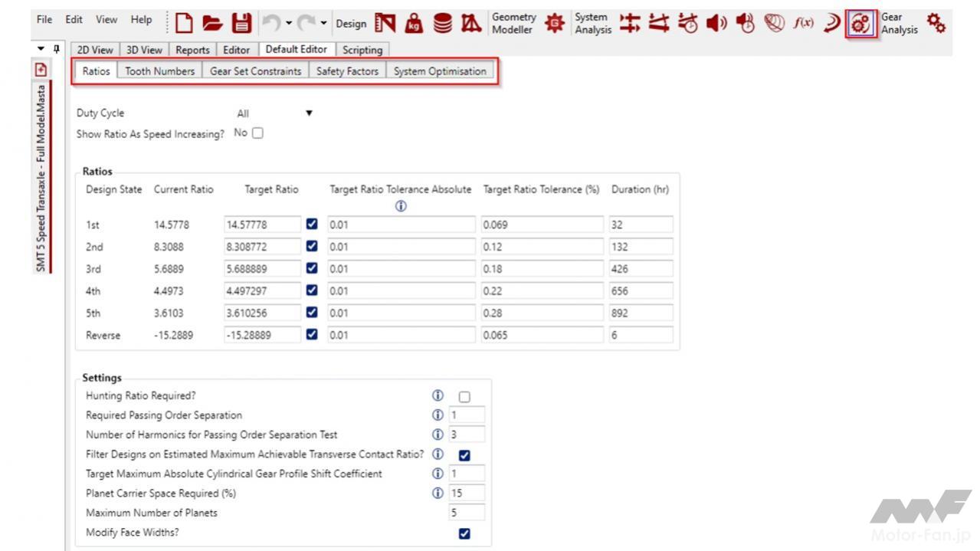The image size is (980, 551).
Task: Switch to the Tooth Numbers tab
Action: pos(159,71)
